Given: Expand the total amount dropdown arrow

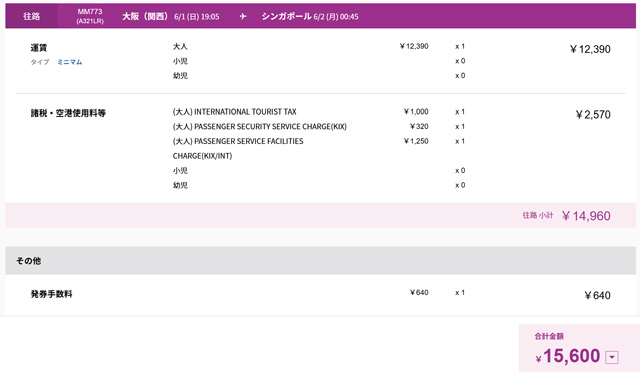Looking at the screenshot, I should coord(611,357).
